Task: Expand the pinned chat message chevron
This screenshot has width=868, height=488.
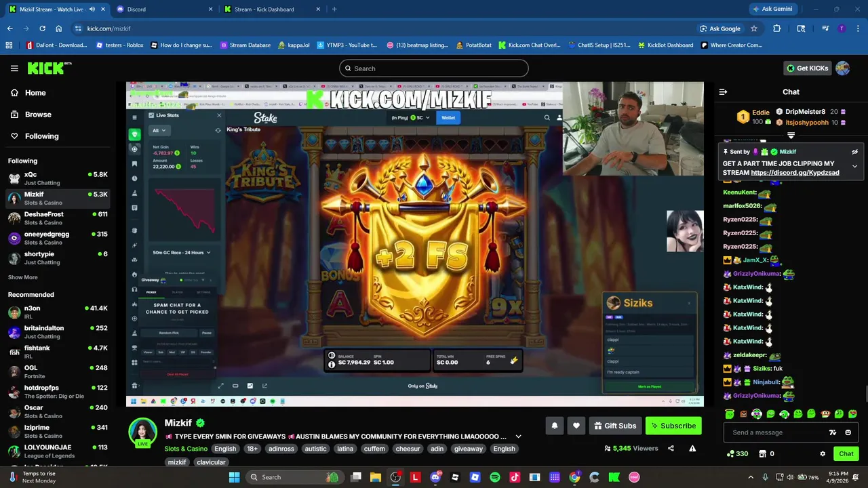Action: [x=854, y=166]
